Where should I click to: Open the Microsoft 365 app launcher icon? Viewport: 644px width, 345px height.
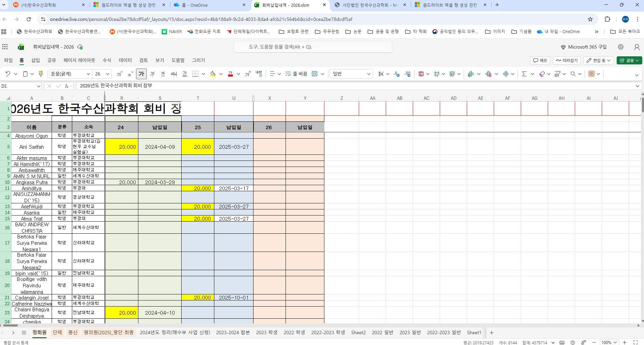[5, 47]
